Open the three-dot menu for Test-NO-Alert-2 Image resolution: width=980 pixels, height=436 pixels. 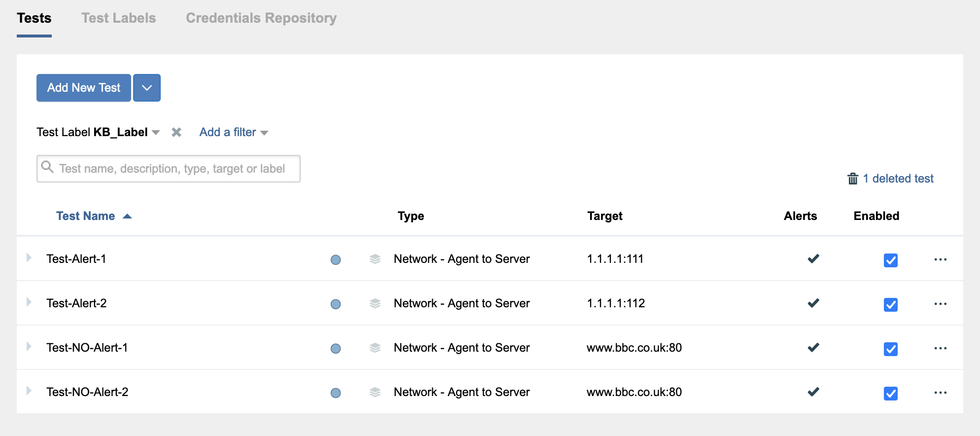[x=941, y=393]
